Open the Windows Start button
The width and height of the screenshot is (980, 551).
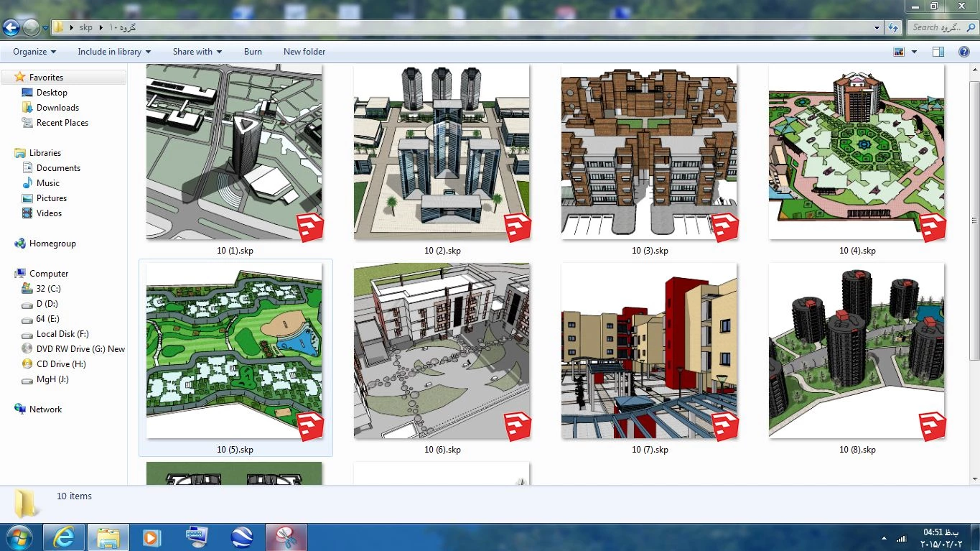pos(18,537)
